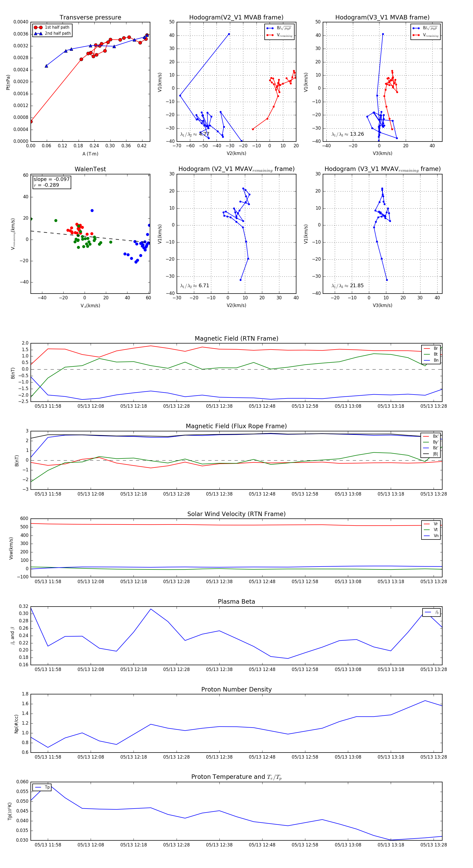Click the 'Tp' legend entry

click(42, 787)
